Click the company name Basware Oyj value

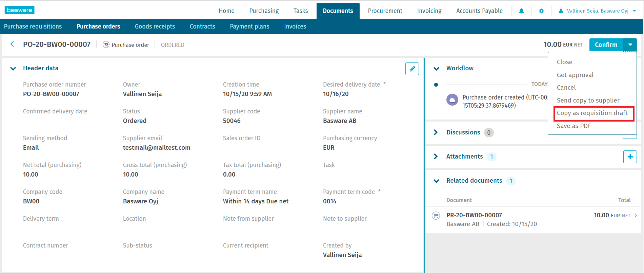click(140, 201)
